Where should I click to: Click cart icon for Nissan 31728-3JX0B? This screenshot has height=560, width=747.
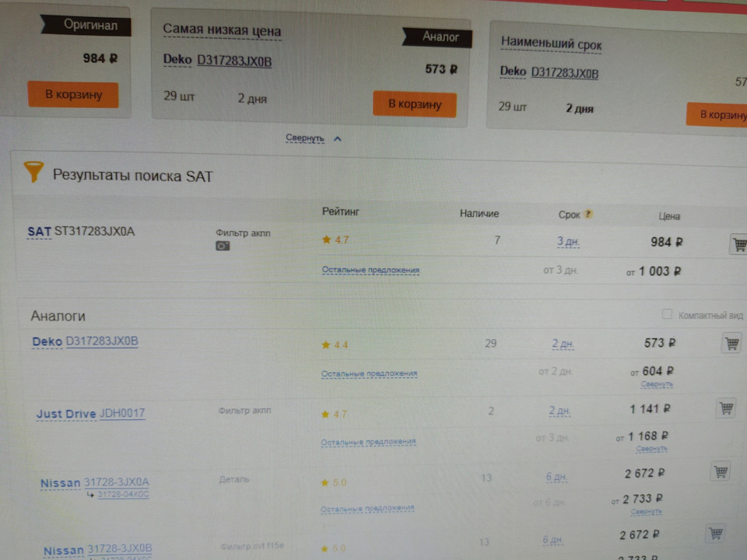716,533
